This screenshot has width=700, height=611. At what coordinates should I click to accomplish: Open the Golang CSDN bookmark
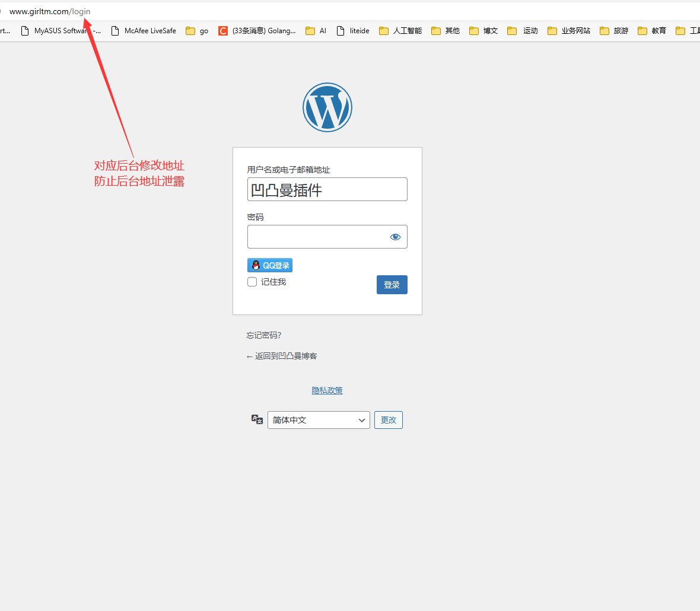click(x=257, y=31)
